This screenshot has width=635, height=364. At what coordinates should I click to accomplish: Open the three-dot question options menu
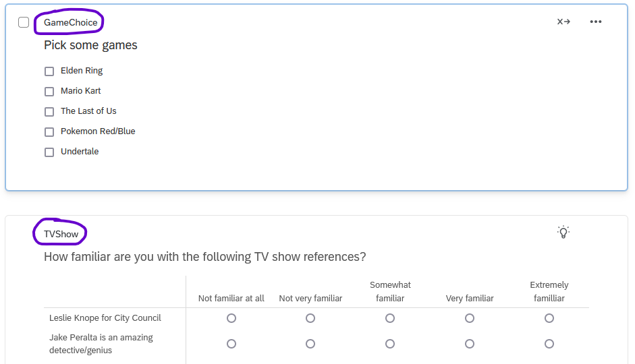596,22
